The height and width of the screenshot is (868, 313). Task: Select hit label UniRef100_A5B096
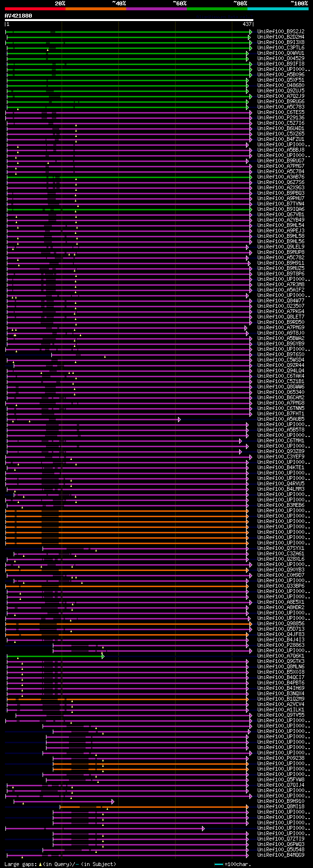coord(281,74)
